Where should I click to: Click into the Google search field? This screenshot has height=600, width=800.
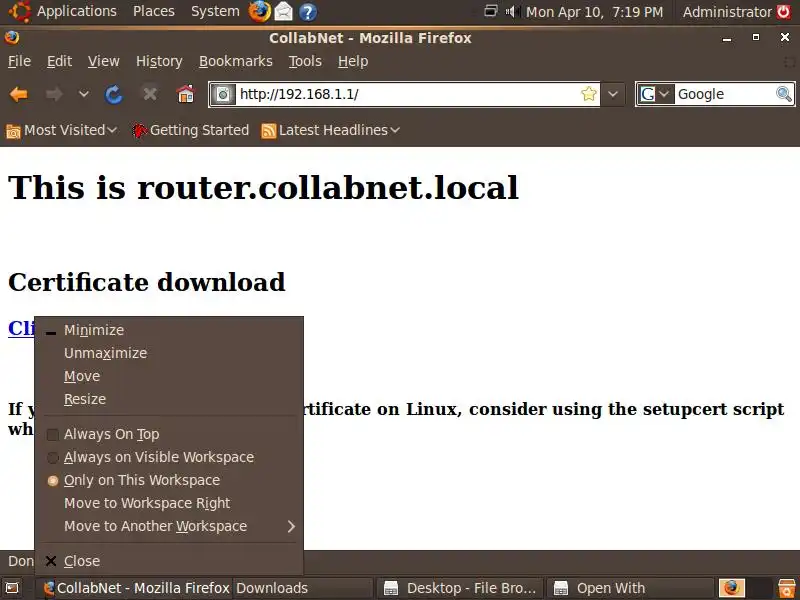pyautogui.click(x=724, y=94)
